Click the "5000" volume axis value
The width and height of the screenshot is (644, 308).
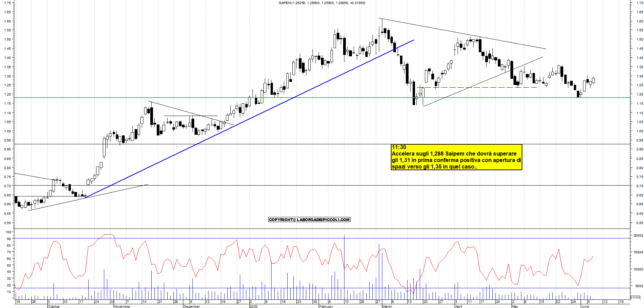pyautogui.click(x=639, y=286)
